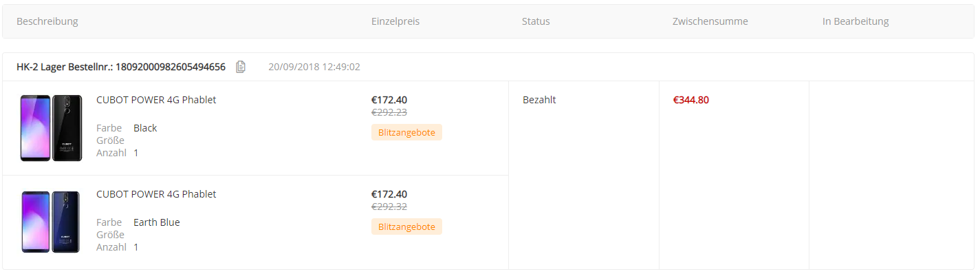
Task: Copy the order number using the clipboard icon
Action: pos(240,67)
